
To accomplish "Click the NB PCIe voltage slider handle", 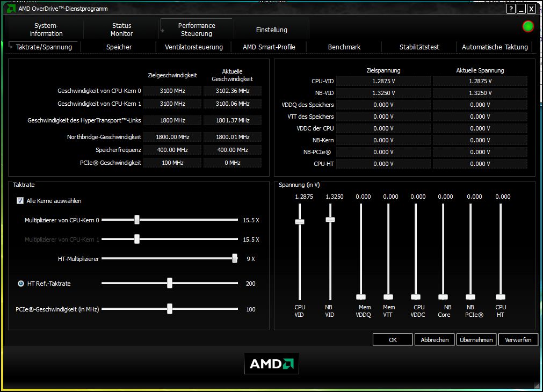I will click(470, 297).
